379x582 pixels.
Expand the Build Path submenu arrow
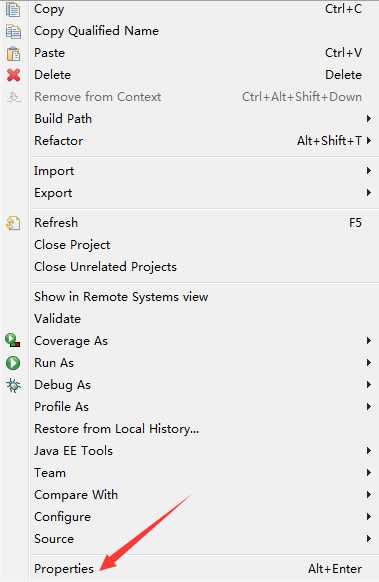click(x=369, y=119)
